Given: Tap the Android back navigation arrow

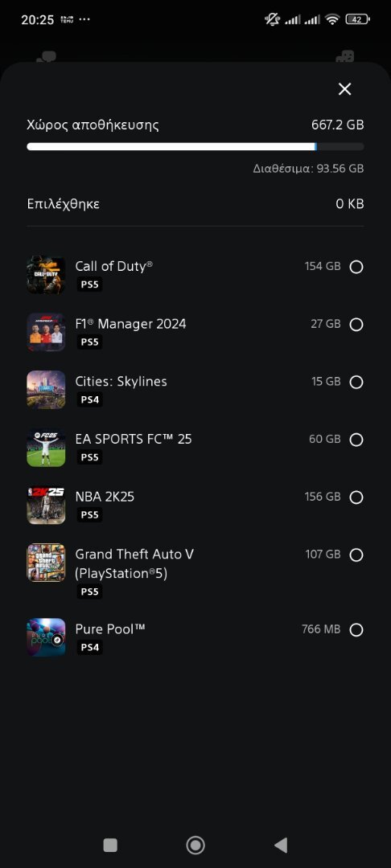Looking at the screenshot, I should click(x=281, y=845).
